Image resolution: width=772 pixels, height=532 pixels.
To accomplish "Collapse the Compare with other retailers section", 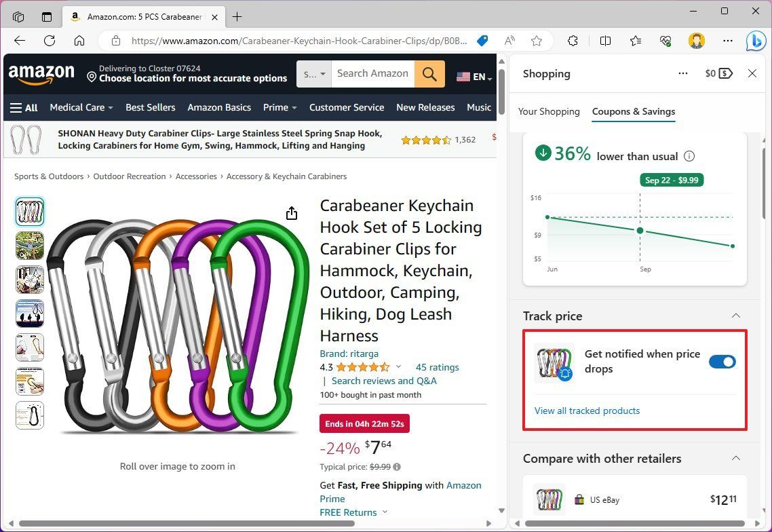I will point(736,458).
